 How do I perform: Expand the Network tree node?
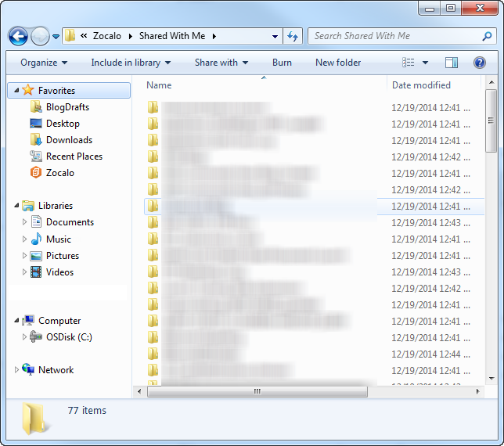point(16,370)
